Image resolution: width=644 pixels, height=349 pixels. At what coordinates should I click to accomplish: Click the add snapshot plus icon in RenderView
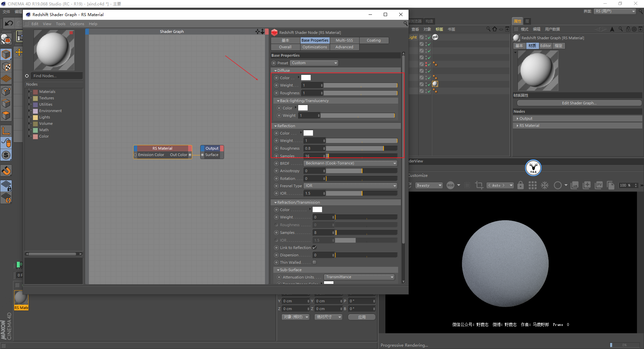coord(587,185)
